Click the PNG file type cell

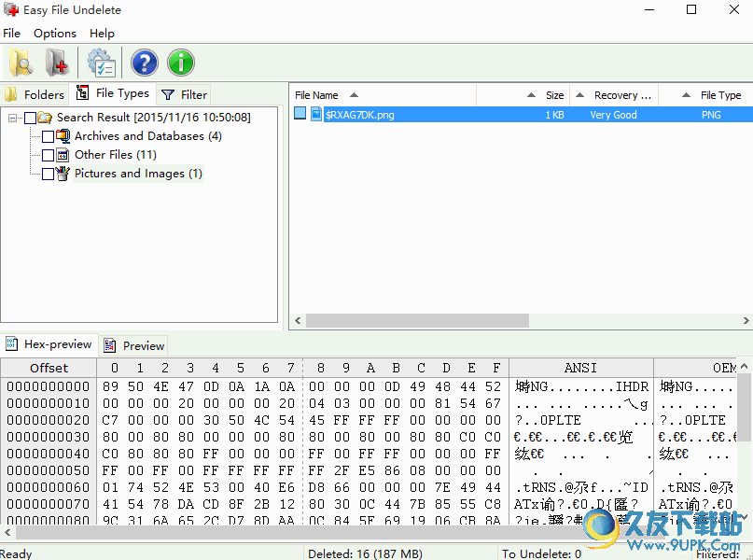click(x=711, y=115)
